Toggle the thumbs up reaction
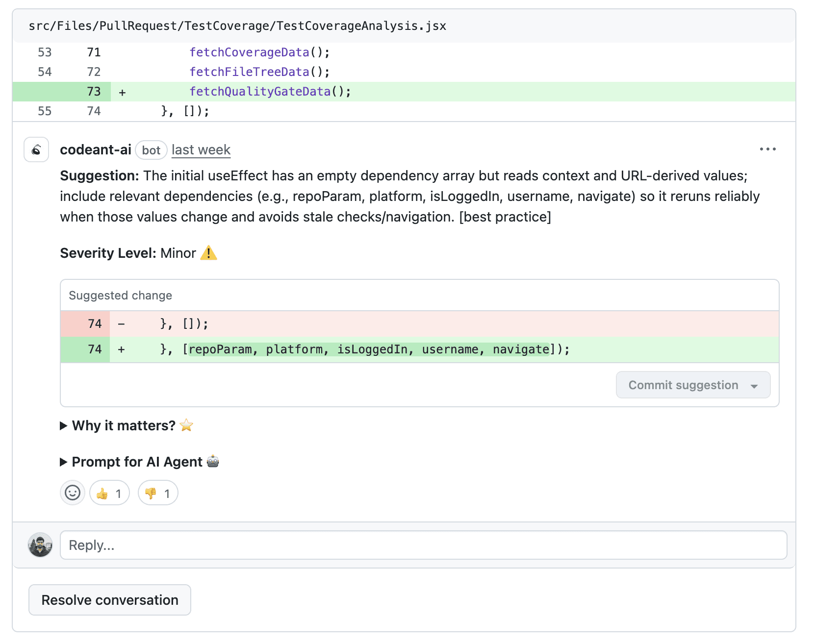Image resolution: width=815 pixels, height=644 pixels. pyautogui.click(x=109, y=493)
